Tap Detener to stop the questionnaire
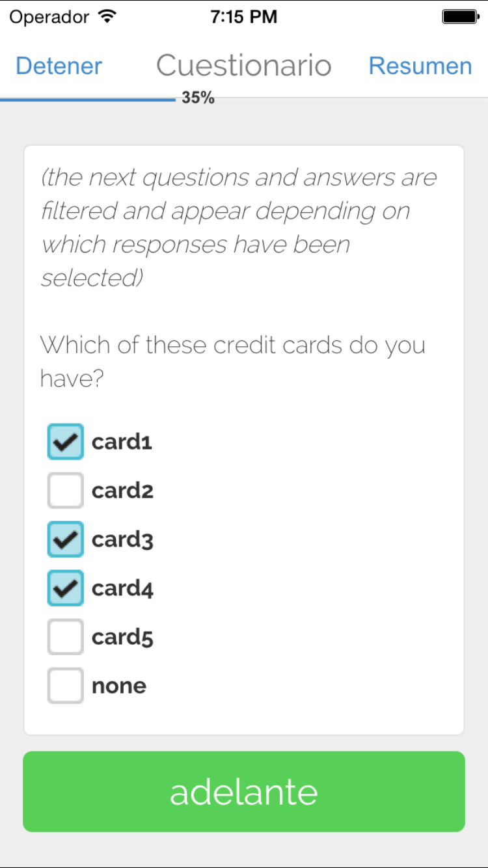This screenshot has width=488, height=868. click(x=59, y=66)
